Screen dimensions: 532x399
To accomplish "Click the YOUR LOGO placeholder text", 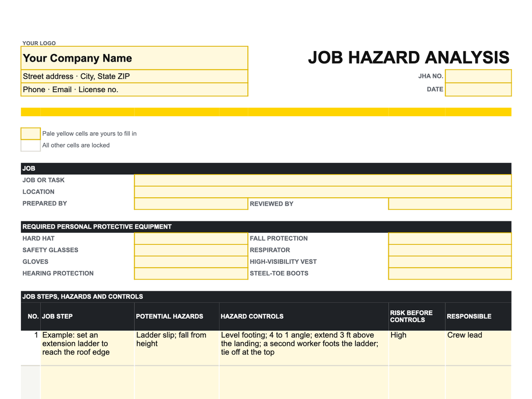I will [39, 43].
